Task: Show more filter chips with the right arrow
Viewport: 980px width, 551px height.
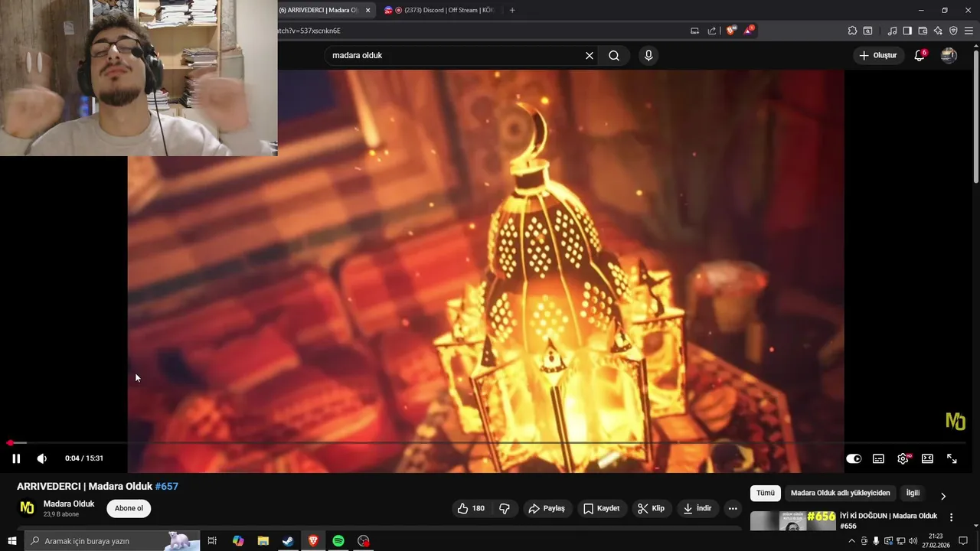Action: tap(943, 496)
